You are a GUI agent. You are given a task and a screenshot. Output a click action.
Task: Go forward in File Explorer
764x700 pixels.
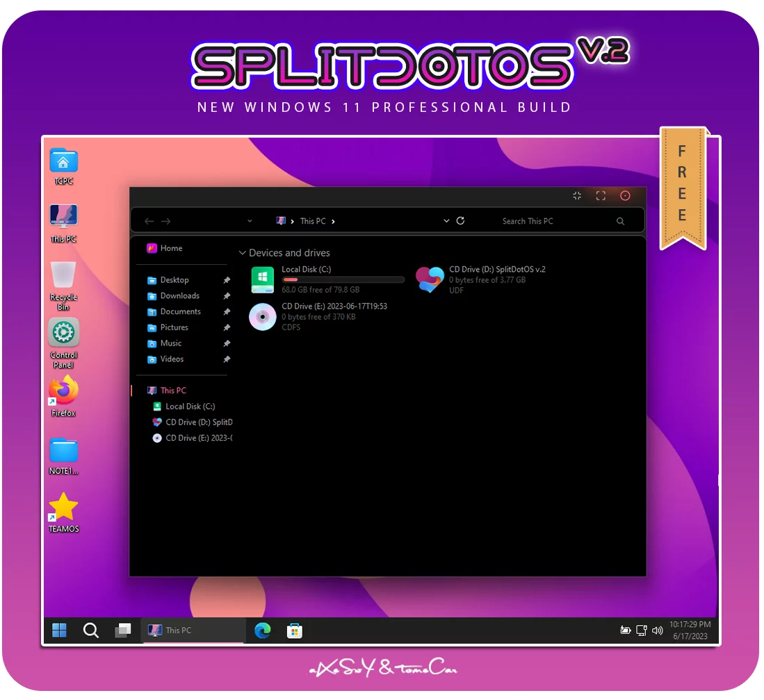coord(165,221)
